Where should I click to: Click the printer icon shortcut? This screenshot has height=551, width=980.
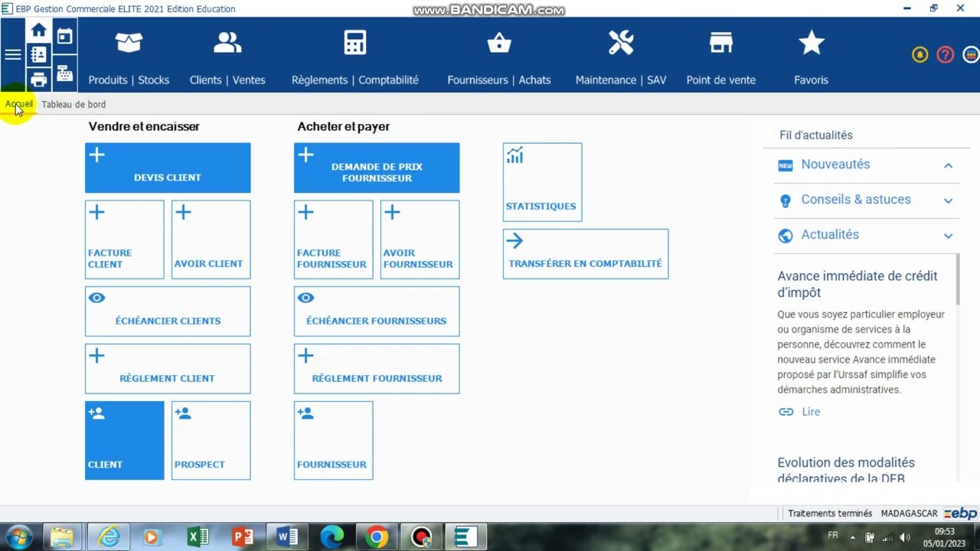coord(39,80)
